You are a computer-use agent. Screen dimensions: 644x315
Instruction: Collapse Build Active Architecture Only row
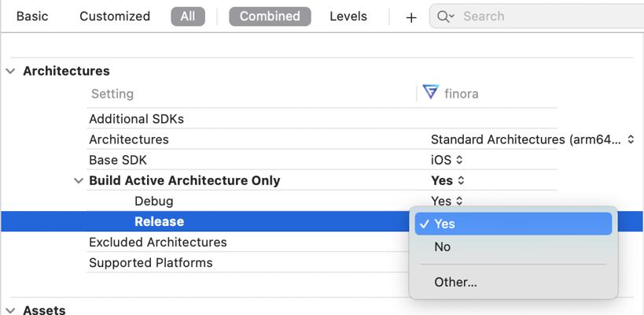point(78,180)
